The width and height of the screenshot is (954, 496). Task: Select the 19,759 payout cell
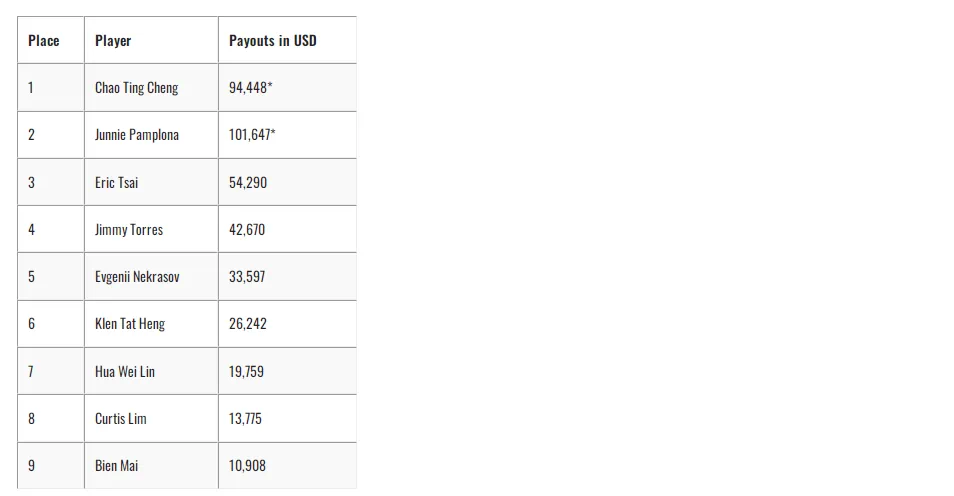[x=247, y=372]
